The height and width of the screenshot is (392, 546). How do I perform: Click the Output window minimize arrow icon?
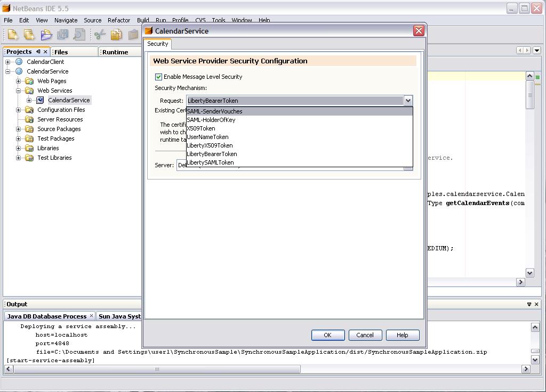pos(529,304)
